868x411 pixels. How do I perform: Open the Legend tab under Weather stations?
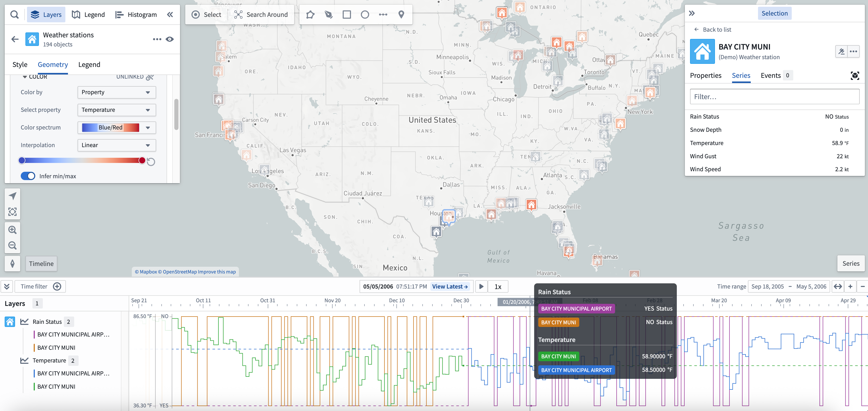(89, 64)
